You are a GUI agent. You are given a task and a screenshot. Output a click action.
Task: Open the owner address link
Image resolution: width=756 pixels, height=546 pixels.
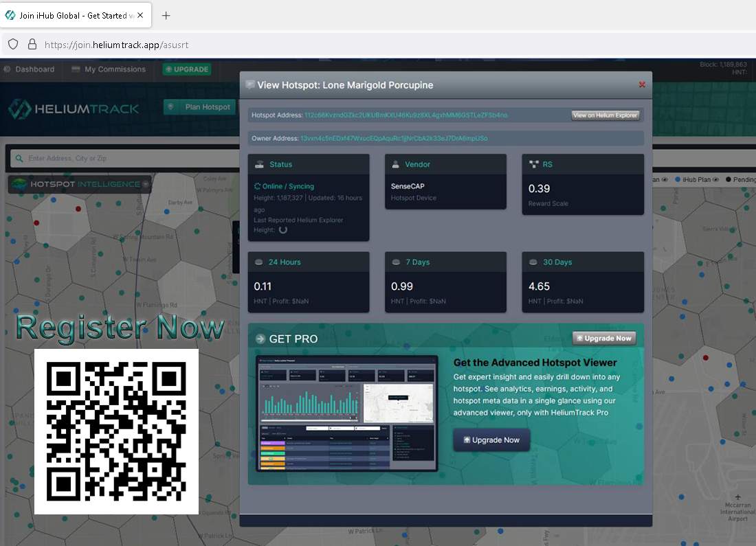tap(394, 138)
